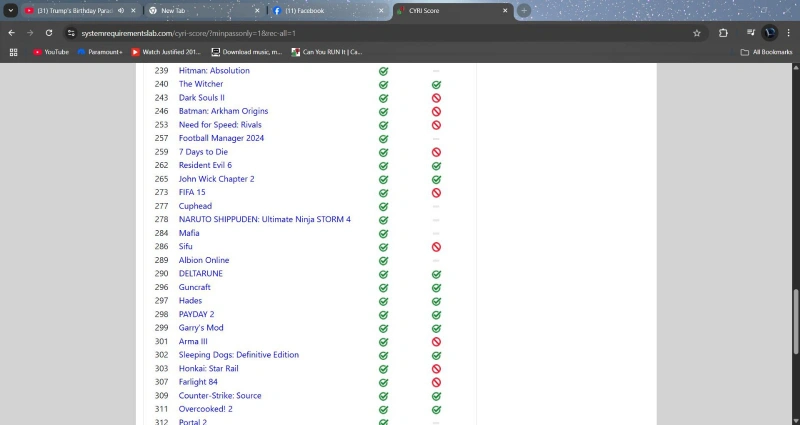Click the red fail icon for Arma III
The height and width of the screenshot is (425, 800).
[436, 342]
